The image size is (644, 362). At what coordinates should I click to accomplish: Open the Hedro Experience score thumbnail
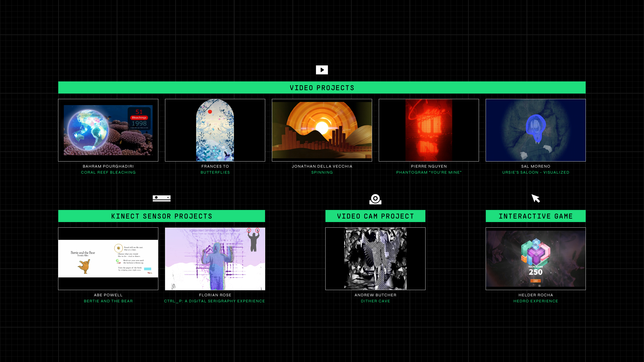click(x=535, y=259)
